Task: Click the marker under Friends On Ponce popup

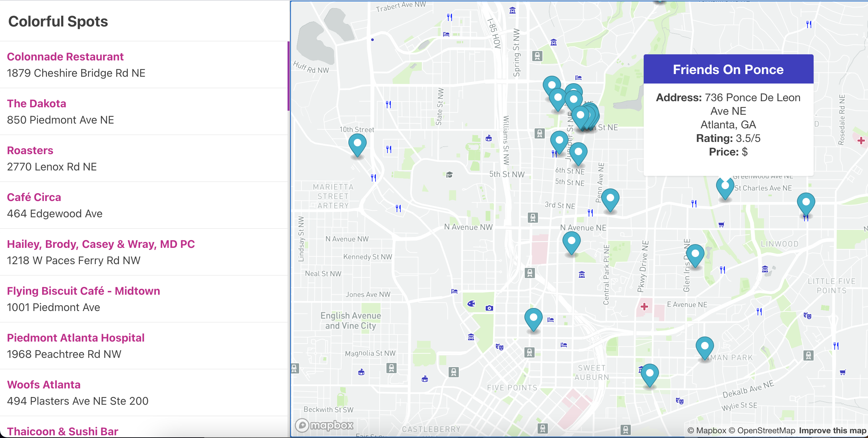Action: 725,188
